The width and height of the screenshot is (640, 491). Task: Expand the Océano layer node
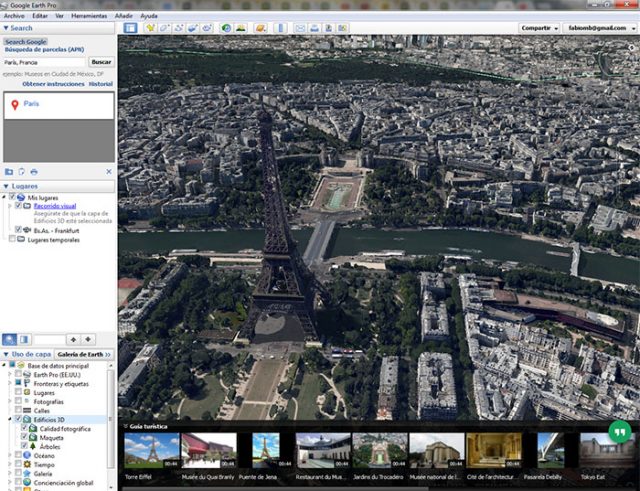[10, 455]
